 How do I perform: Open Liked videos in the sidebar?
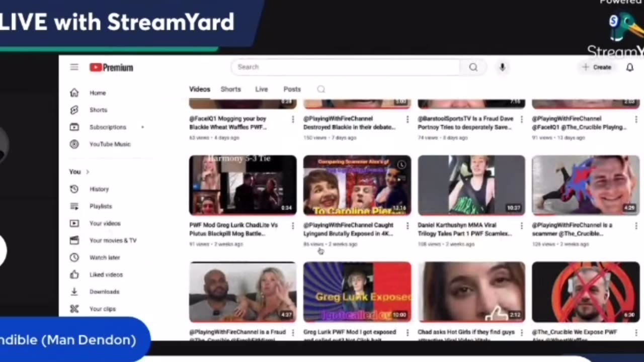click(x=106, y=275)
